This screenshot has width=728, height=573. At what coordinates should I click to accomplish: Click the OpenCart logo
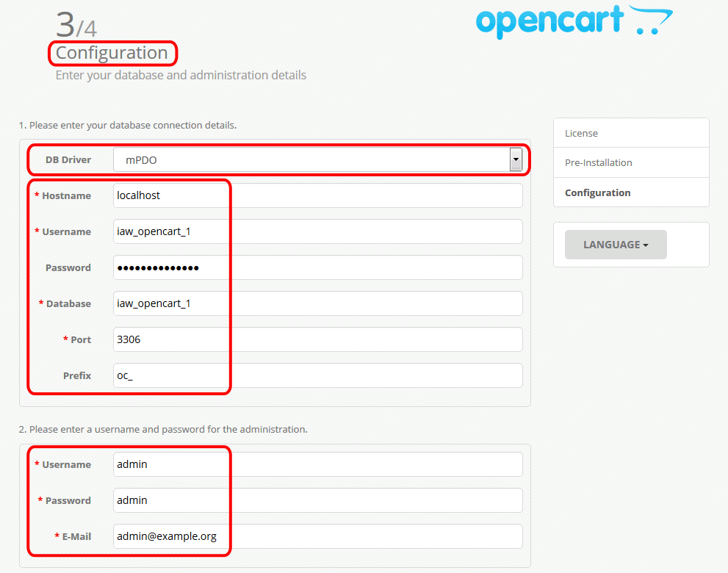tap(574, 21)
